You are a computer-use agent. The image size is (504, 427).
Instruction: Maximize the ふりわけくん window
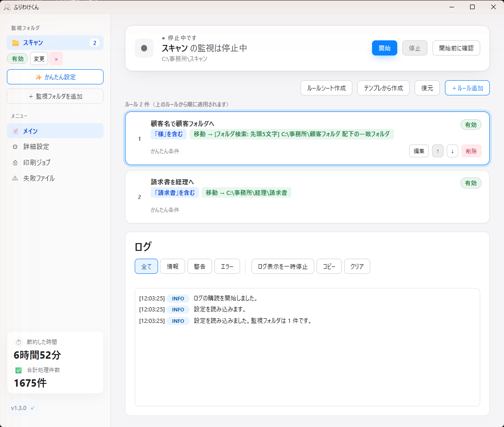tap(472, 7)
